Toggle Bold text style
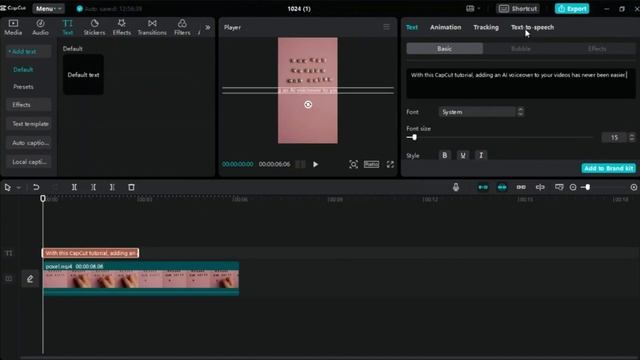Screen dimensions: 640x360 pyautogui.click(x=444, y=155)
